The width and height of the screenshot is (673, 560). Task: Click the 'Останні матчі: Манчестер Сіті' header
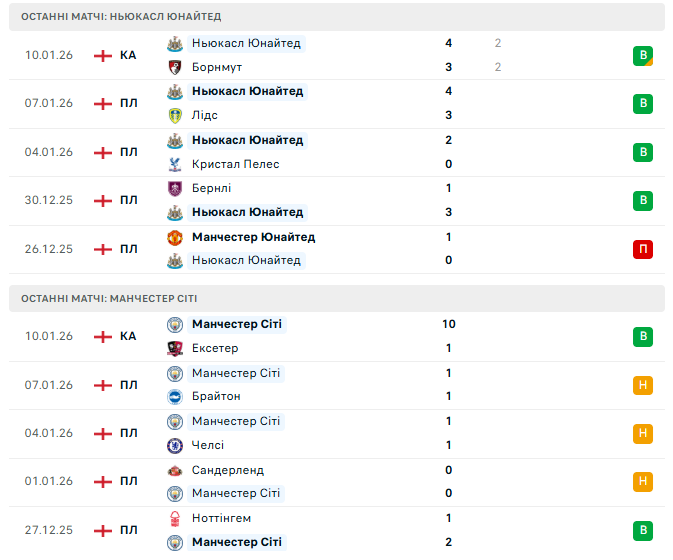111,298
